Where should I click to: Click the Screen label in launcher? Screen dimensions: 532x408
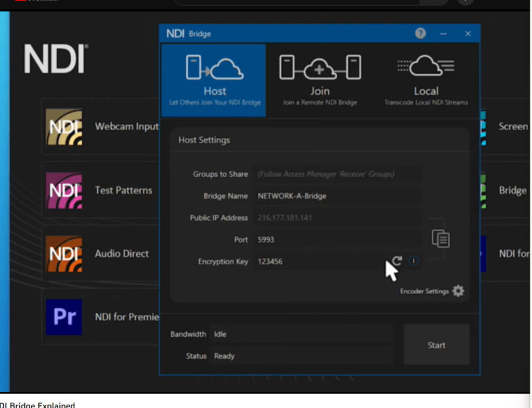click(513, 126)
